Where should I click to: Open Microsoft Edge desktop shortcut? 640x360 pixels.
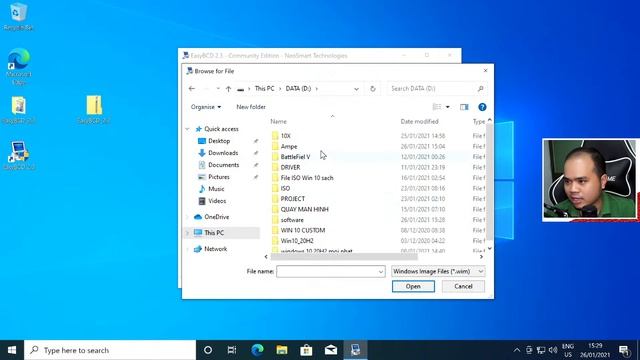(19, 66)
